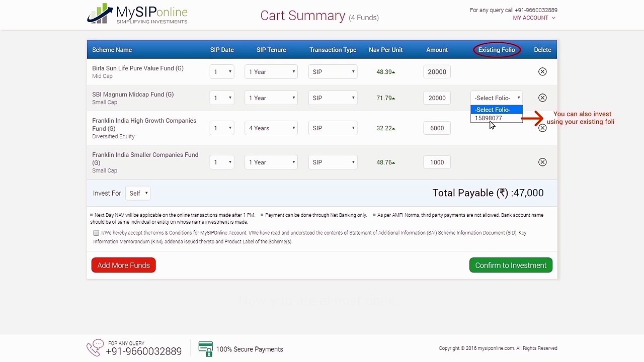The height and width of the screenshot is (362, 644).
Task: Delete Birla Sun Life Pure Value Fund row
Action: (x=542, y=72)
